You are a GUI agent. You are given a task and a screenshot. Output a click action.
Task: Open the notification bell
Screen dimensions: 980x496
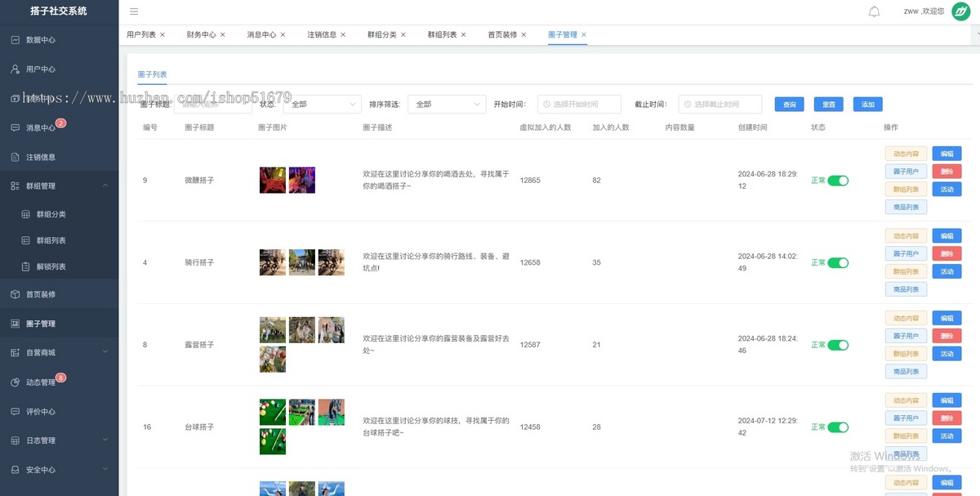[874, 11]
